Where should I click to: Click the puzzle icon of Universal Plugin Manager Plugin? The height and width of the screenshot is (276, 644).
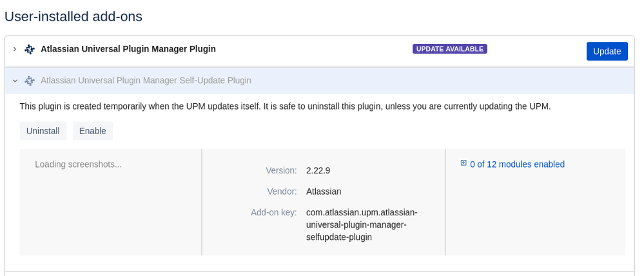click(x=30, y=49)
